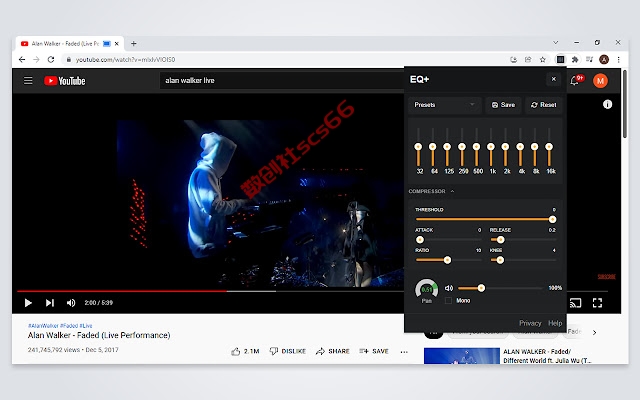The width and height of the screenshot is (640, 400).
Task: Adjust the 4k band slider
Action: (520, 147)
